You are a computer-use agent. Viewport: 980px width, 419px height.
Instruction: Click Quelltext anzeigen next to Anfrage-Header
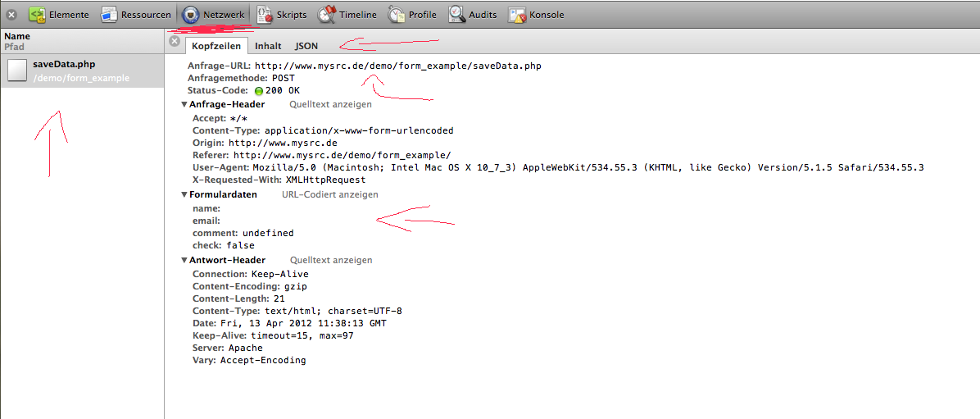330,105
